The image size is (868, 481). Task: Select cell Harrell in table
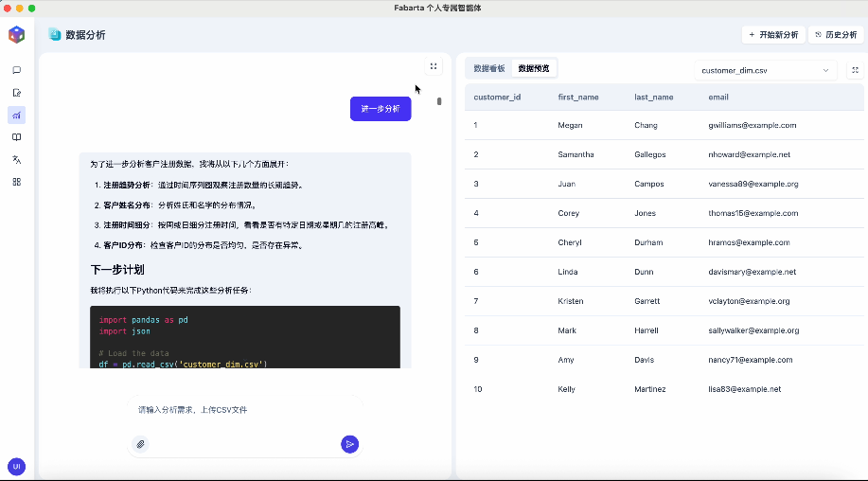click(x=646, y=330)
